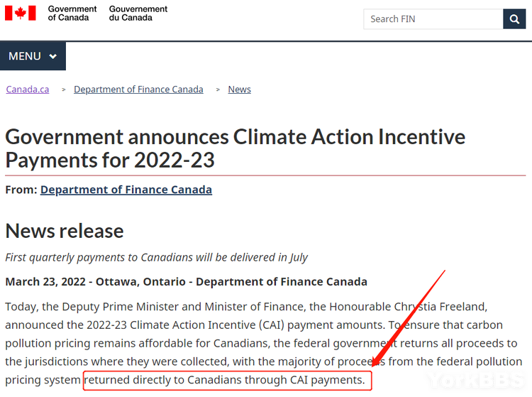The image size is (532, 397).
Task: Open Department of Finance Canada breadcrumb
Action: [x=138, y=89]
